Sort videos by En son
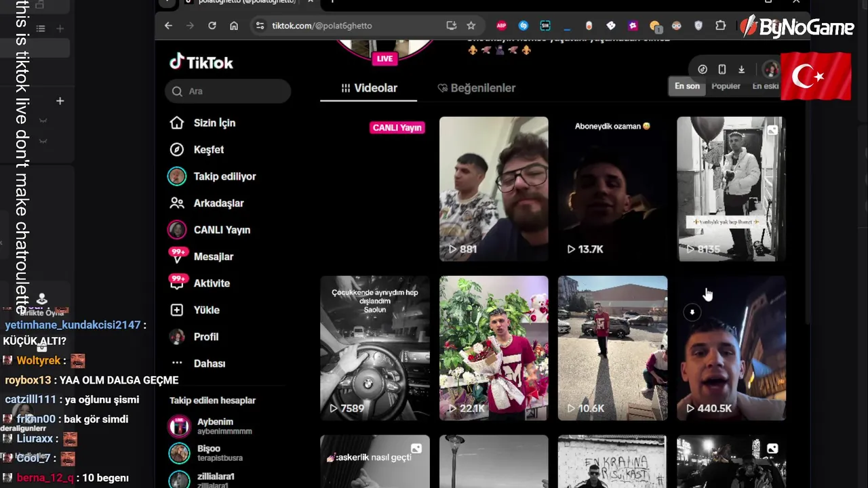868x488 pixels. pyautogui.click(x=687, y=86)
